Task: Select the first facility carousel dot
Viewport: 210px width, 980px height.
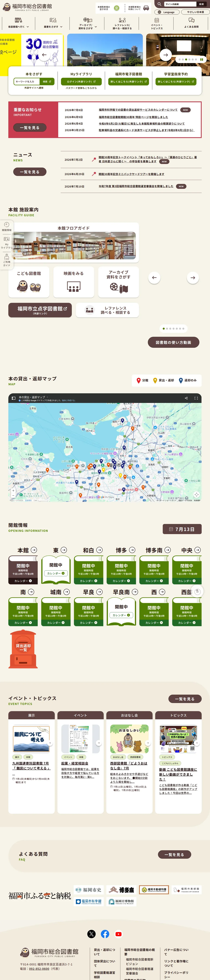Action: pos(164,328)
